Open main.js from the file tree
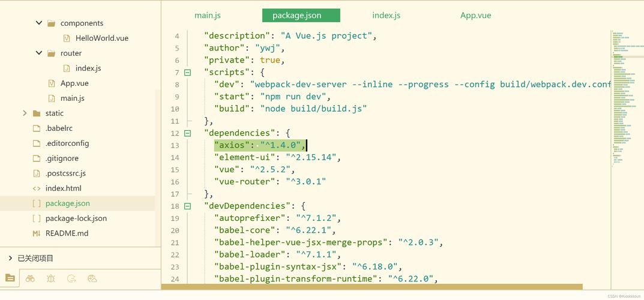Image resolution: width=644 pixels, height=300 pixels. point(72,98)
